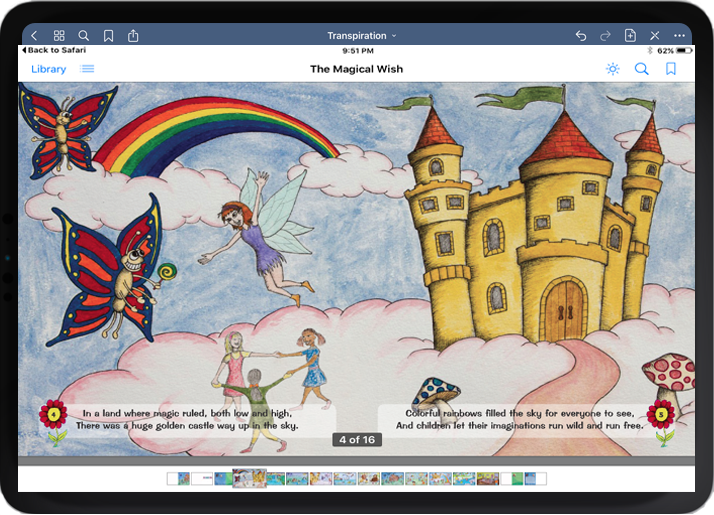The height and width of the screenshot is (515, 714).
Task: Open the page grid view icon
Action: coord(59,36)
